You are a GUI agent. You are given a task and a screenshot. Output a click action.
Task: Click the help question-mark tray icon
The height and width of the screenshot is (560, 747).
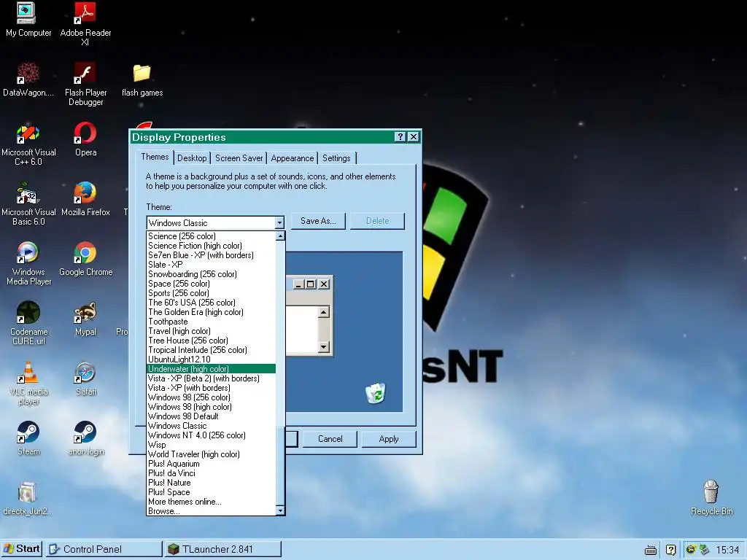[671, 550]
